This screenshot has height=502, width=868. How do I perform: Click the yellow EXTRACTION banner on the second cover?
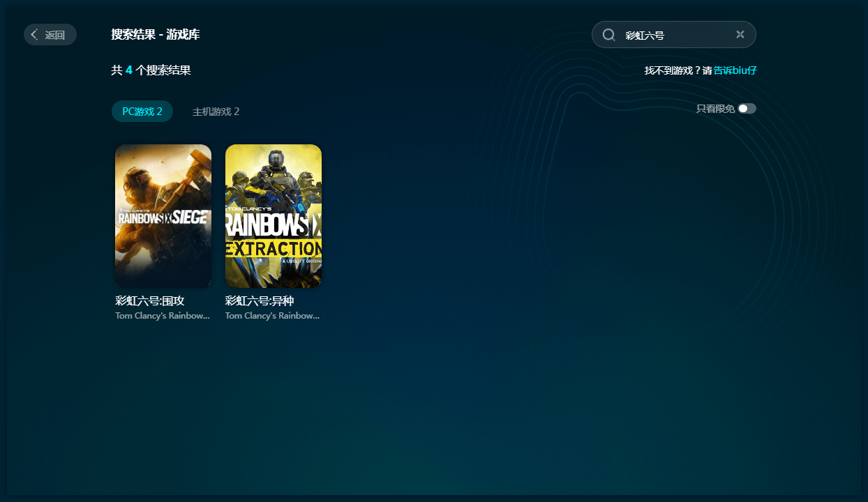click(x=274, y=249)
